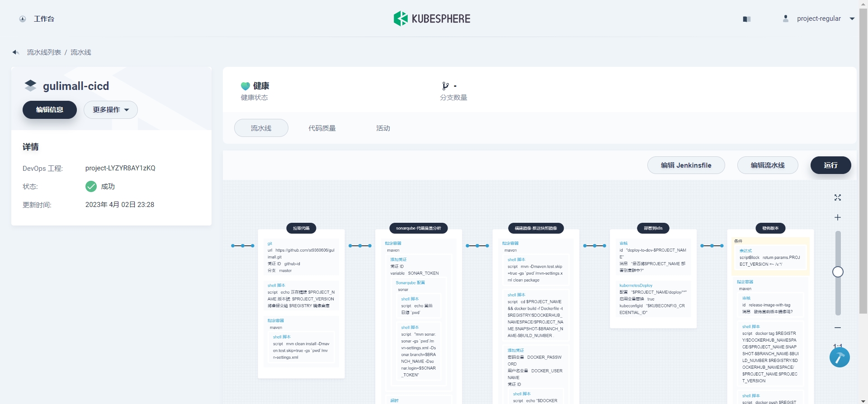The height and width of the screenshot is (404, 868).
Task: Open the 编辑信息 edit info button
Action: tap(50, 110)
